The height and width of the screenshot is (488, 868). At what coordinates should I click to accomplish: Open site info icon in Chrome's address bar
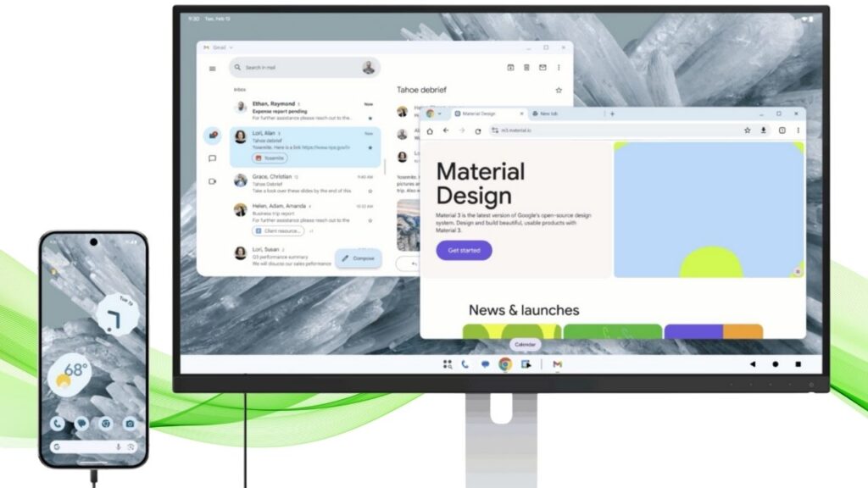(x=495, y=130)
